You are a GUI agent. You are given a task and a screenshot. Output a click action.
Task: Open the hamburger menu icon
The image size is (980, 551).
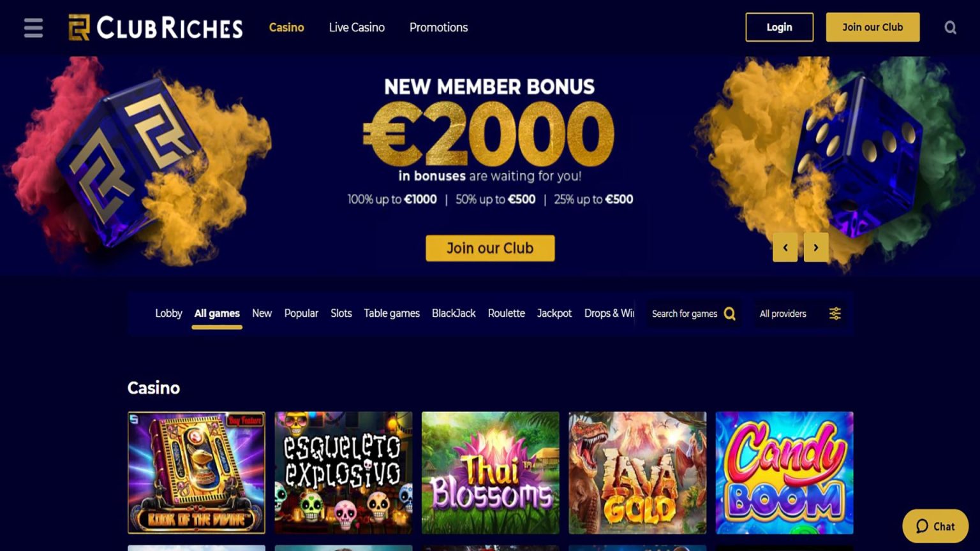[x=33, y=28]
